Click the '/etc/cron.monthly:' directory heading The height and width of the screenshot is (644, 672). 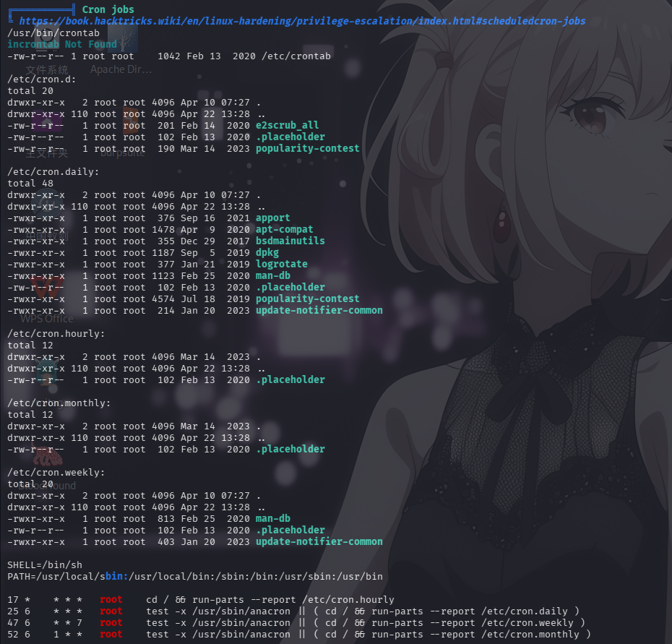click(x=59, y=403)
